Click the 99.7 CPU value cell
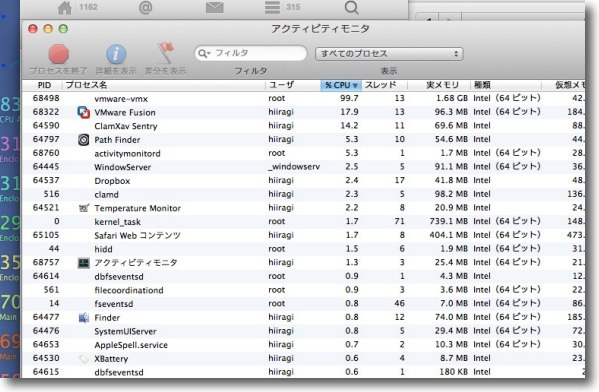This screenshot has height=392, width=599. click(349, 98)
